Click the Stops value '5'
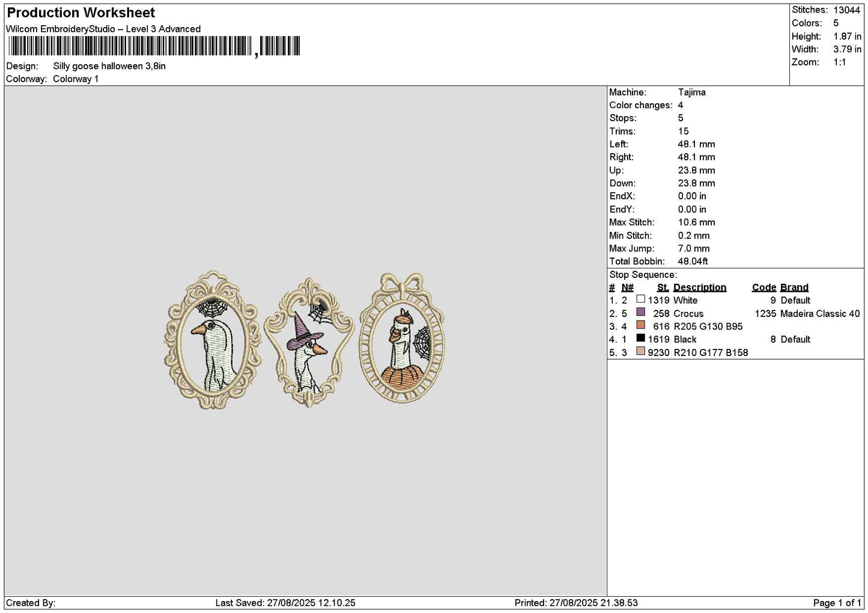 click(x=681, y=118)
